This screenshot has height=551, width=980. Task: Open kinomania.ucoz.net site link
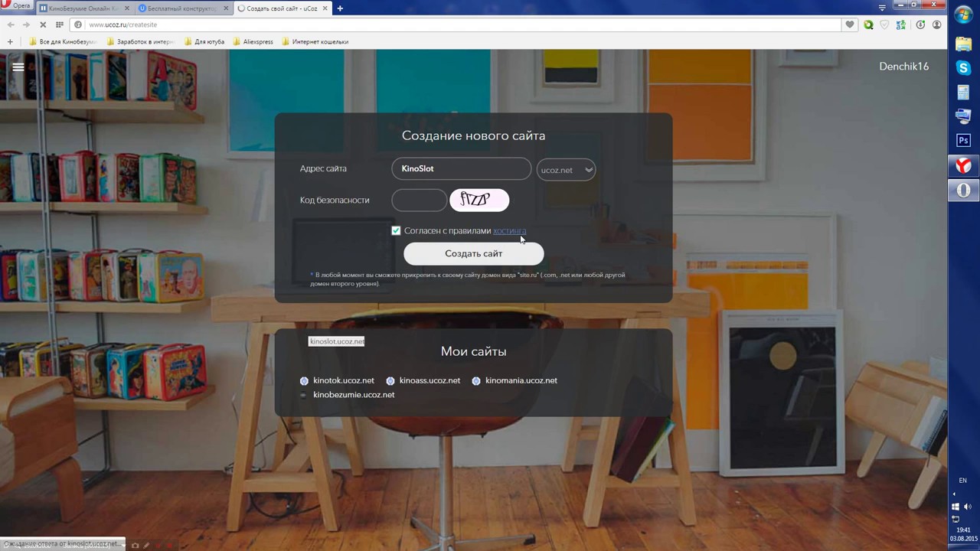(521, 380)
